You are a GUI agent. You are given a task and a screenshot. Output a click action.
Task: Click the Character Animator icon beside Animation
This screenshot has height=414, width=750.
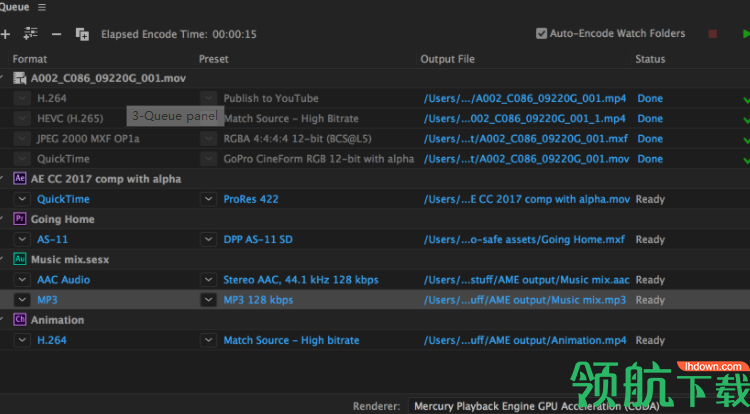tap(20, 319)
